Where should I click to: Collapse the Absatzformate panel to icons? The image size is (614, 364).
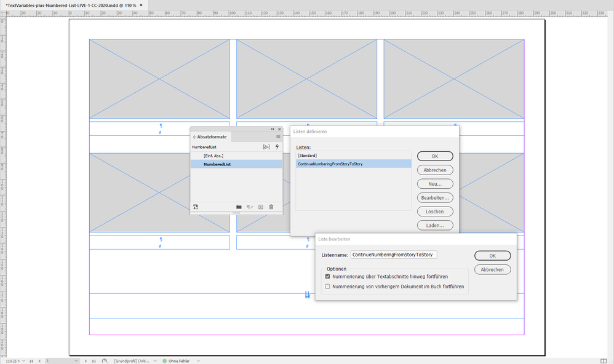coord(273,129)
